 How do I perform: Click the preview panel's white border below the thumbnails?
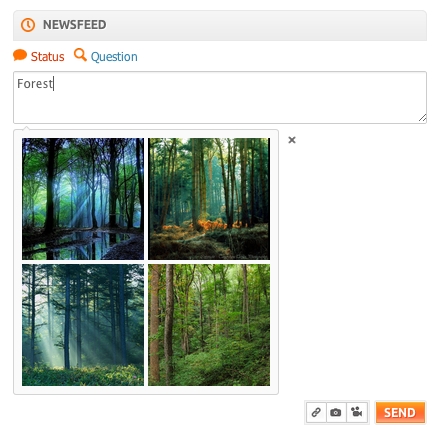[x=146, y=390]
